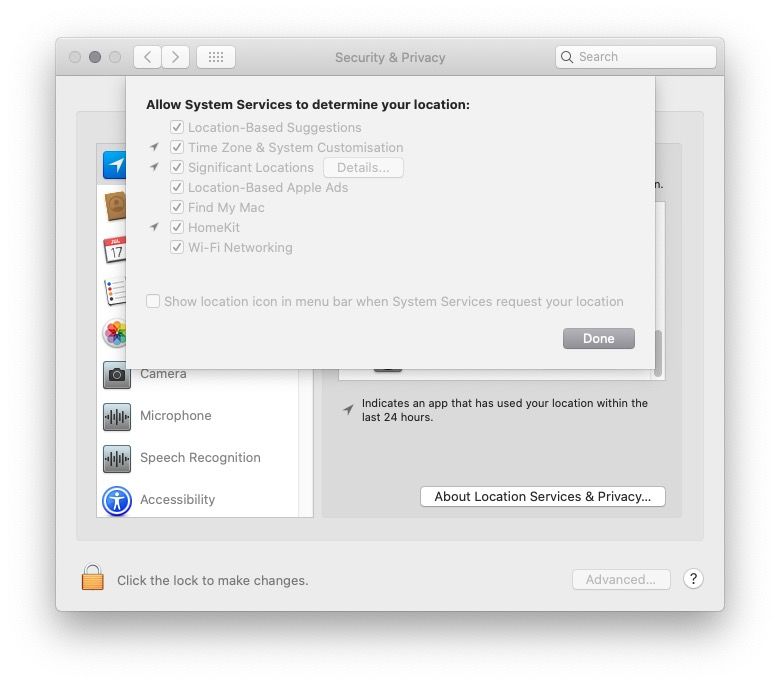Toggle Location-Based Suggestions checkbox

(177, 127)
